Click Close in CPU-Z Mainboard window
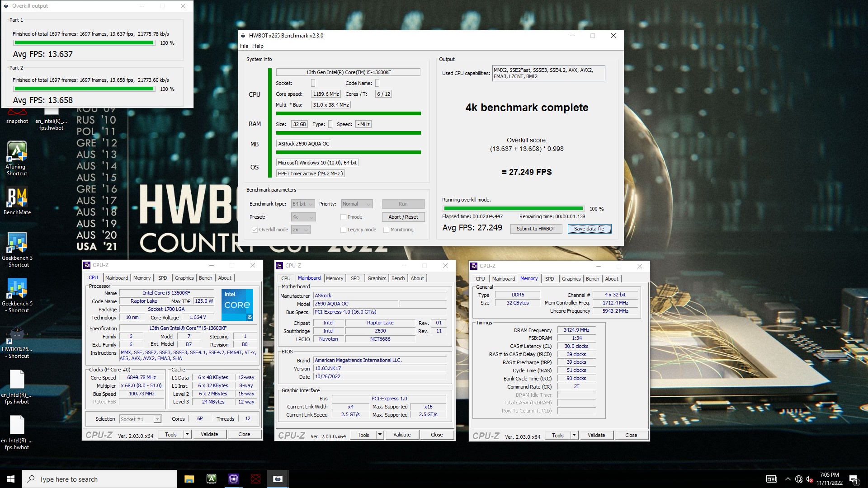868x488 pixels. coord(437,435)
